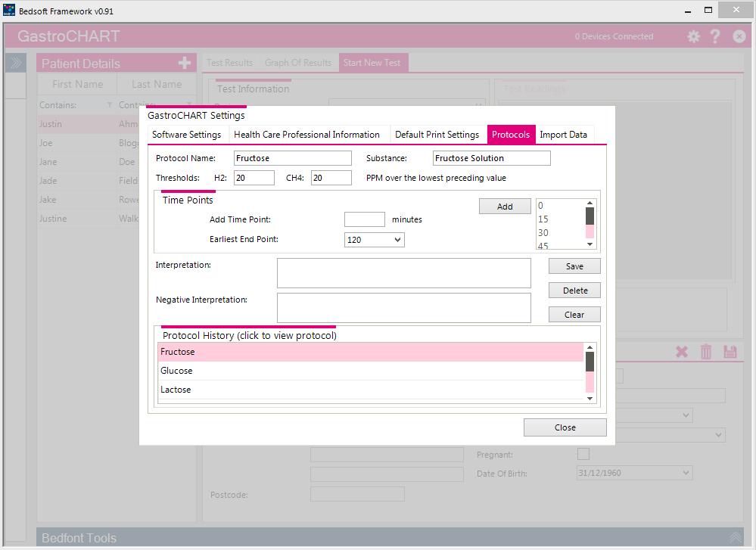Close the settings dialog
This screenshot has width=756, height=550.
(x=565, y=427)
